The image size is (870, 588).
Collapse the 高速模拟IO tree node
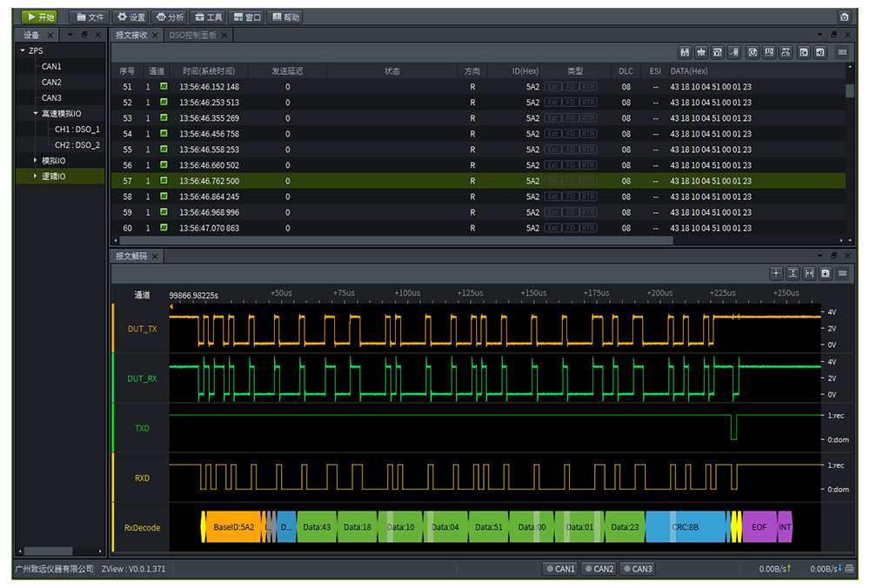36,113
